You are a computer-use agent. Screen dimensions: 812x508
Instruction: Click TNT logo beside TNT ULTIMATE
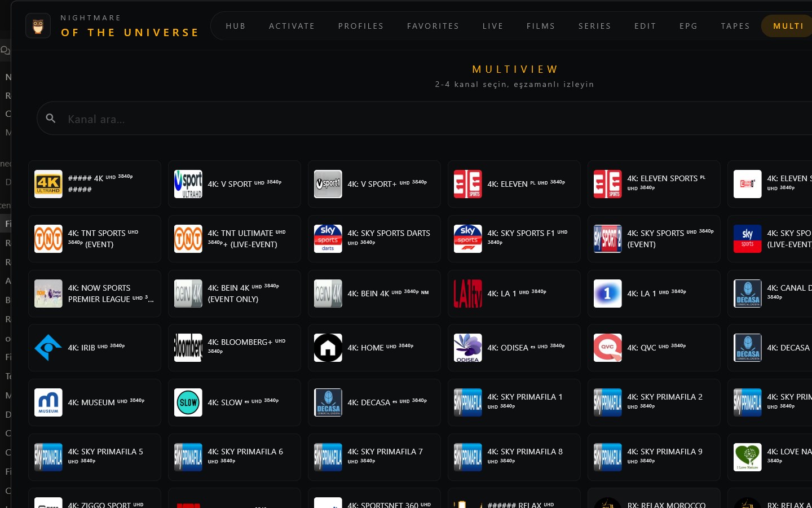188,239
